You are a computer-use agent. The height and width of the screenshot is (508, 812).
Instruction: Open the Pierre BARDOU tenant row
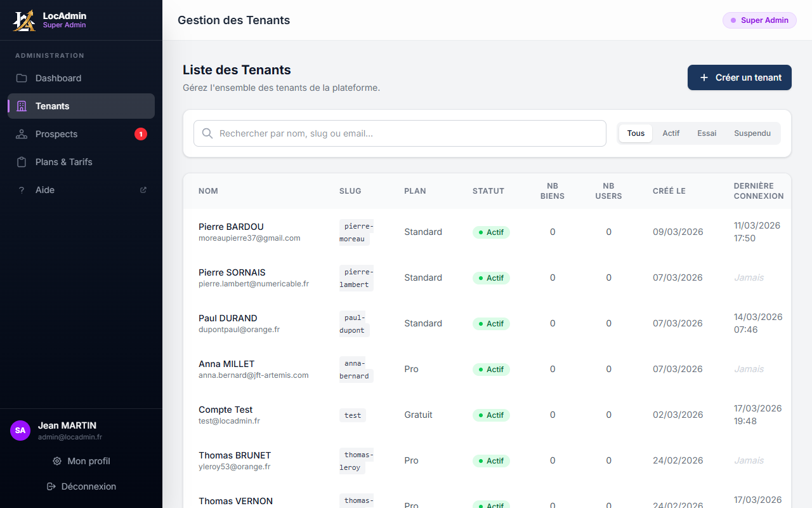[x=231, y=227]
